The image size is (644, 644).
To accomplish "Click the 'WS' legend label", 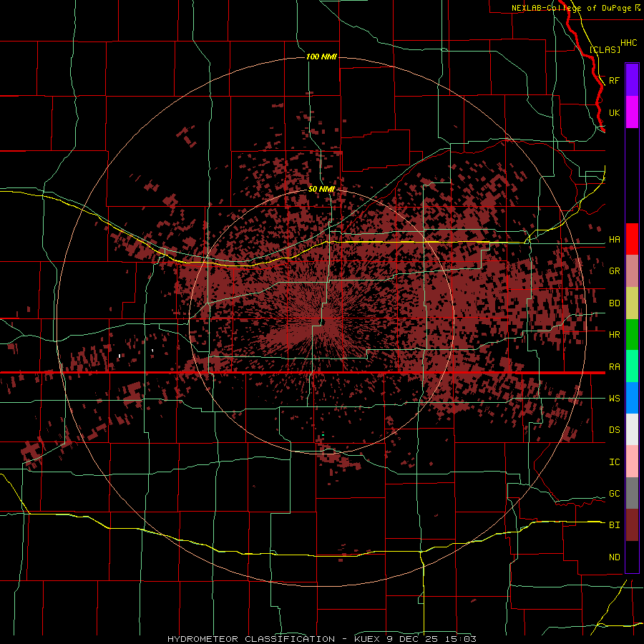I will [x=614, y=398].
